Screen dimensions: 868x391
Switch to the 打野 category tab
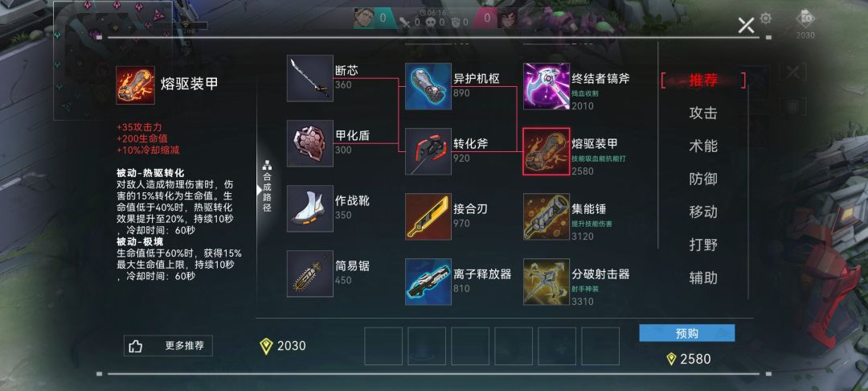point(703,245)
